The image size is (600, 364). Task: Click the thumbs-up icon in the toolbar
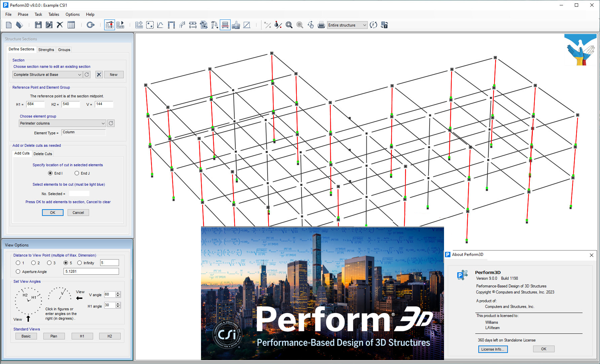pos(236,25)
